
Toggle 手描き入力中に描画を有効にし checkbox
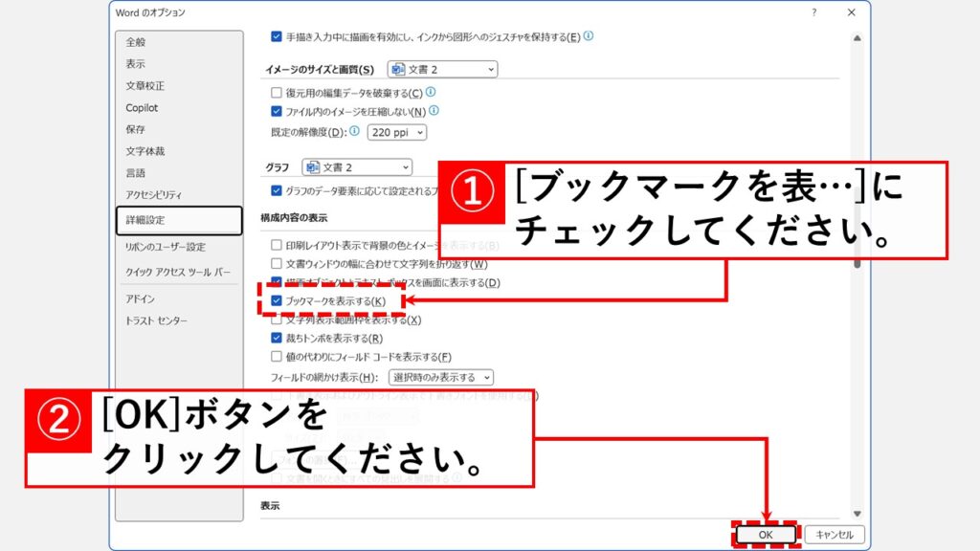(x=277, y=37)
